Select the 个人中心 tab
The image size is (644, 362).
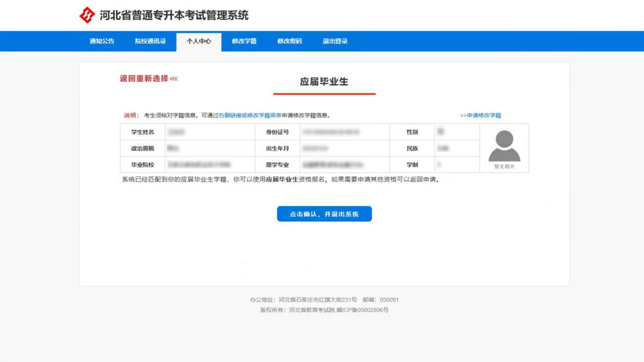[x=199, y=41]
